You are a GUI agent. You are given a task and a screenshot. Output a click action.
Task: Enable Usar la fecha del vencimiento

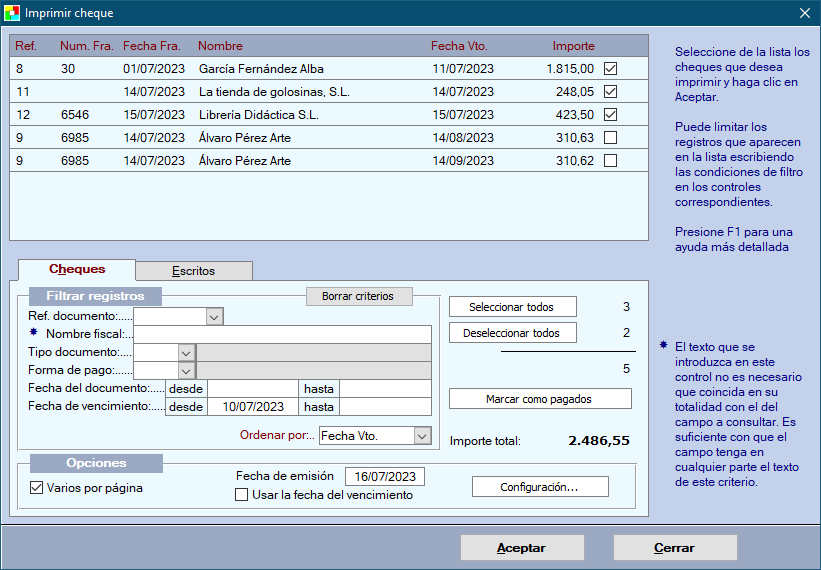coord(241,494)
